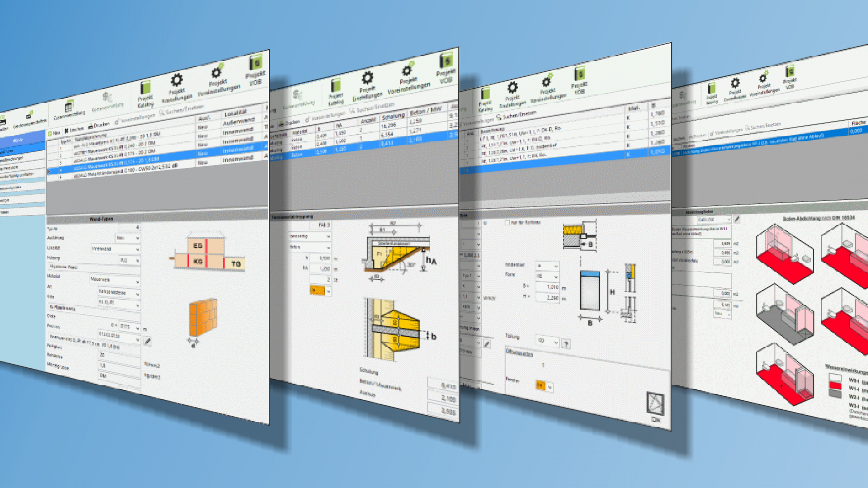
Task: Enable the 'nur für Rohbau' checkbox
Action: click(x=508, y=222)
